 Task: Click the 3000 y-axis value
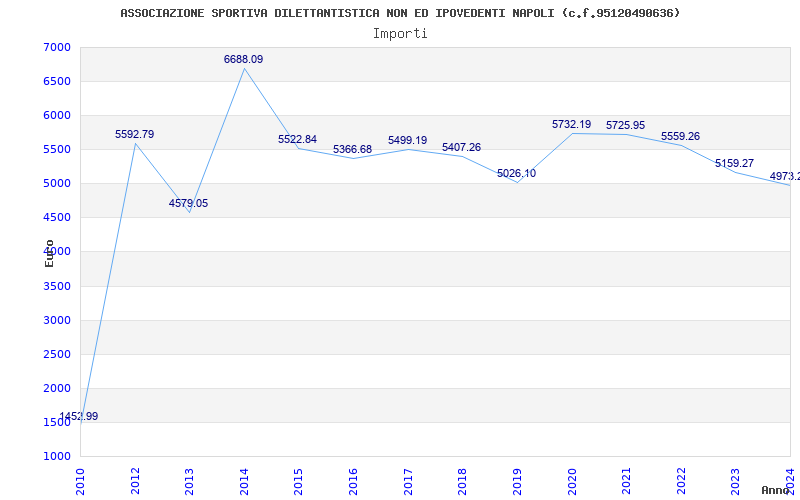point(57,320)
